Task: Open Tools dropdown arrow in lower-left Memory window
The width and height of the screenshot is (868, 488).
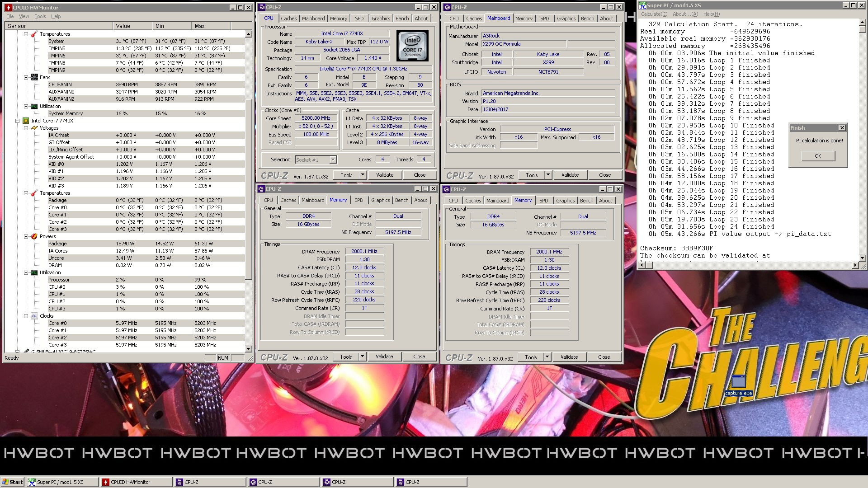Action: (362, 357)
